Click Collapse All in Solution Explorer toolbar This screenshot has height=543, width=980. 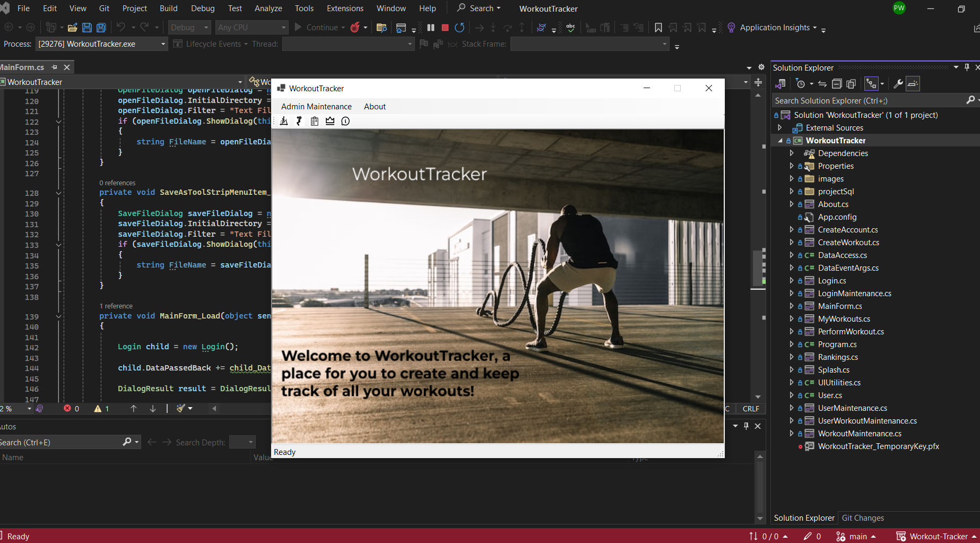click(837, 84)
